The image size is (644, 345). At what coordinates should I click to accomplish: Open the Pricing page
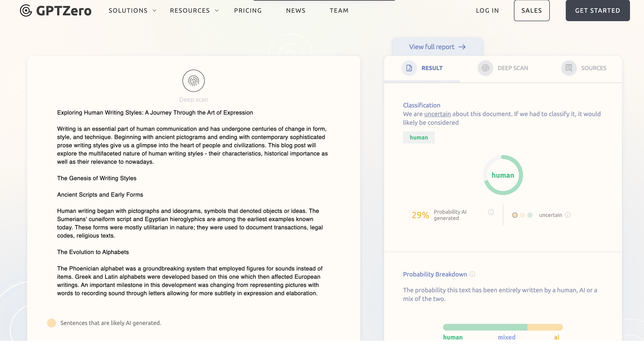point(248,10)
